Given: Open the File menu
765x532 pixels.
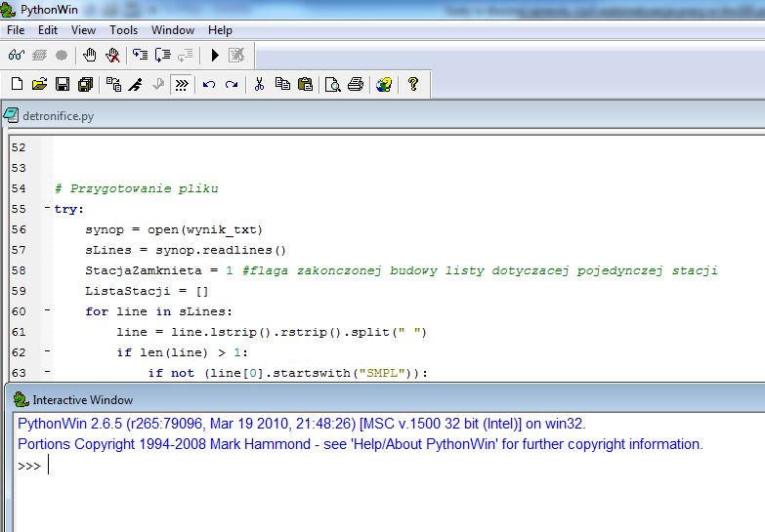Looking at the screenshot, I should pos(16,30).
